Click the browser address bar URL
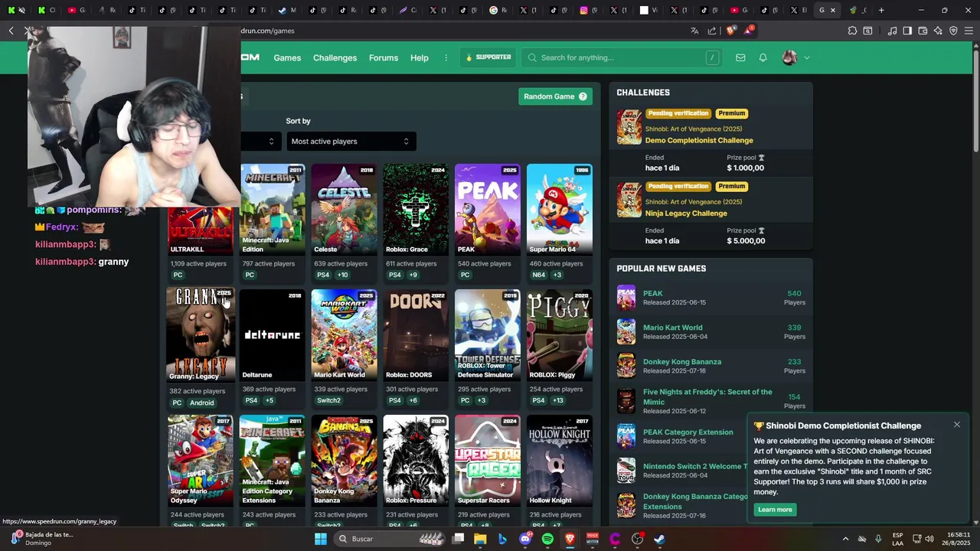The image size is (980, 551). point(268,31)
